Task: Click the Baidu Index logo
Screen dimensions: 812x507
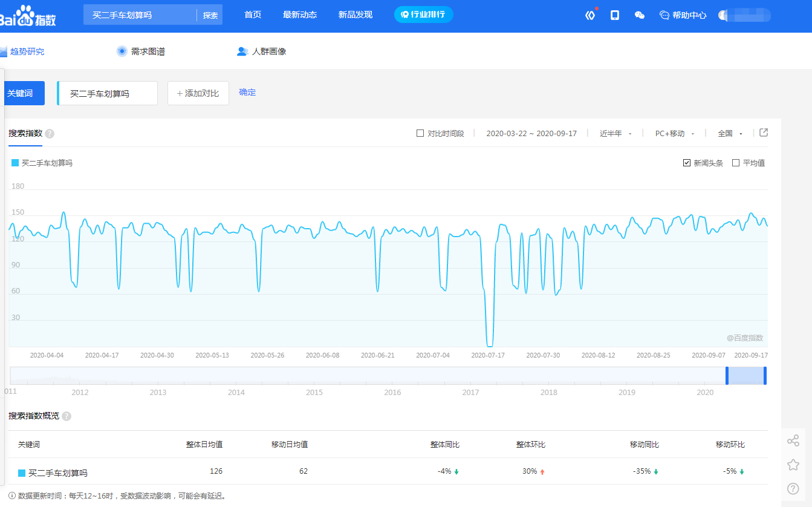Action: (x=28, y=16)
